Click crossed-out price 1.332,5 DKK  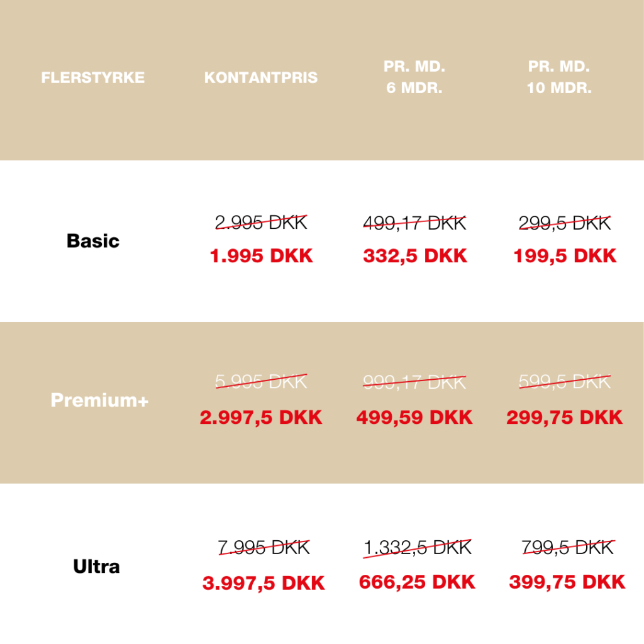tap(417, 548)
